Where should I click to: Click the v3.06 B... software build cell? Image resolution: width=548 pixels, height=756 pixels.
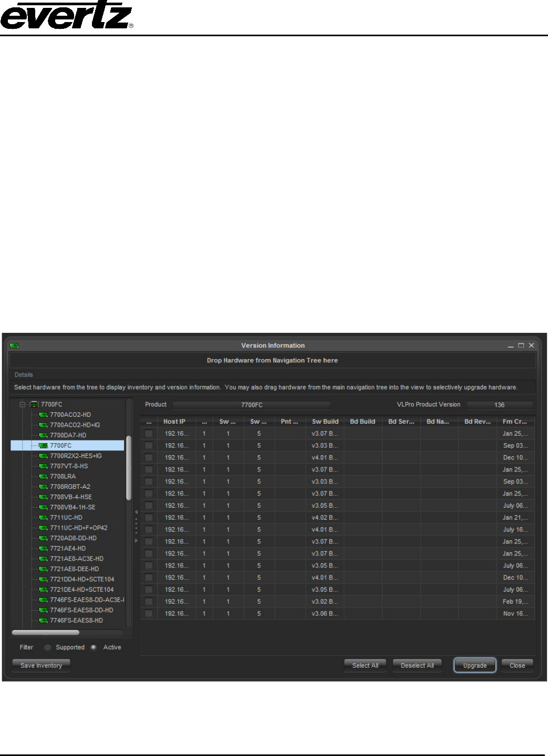325,614
